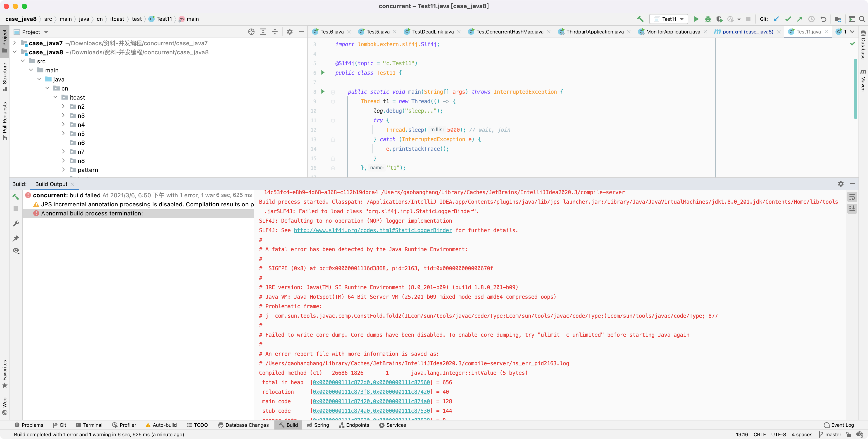The height and width of the screenshot is (439, 868).
Task: Click CRLF line separator in status bar
Action: 759,435
